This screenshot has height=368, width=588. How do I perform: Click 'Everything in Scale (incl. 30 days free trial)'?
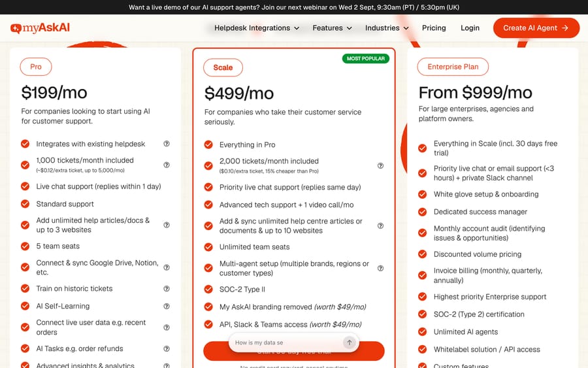click(x=495, y=148)
